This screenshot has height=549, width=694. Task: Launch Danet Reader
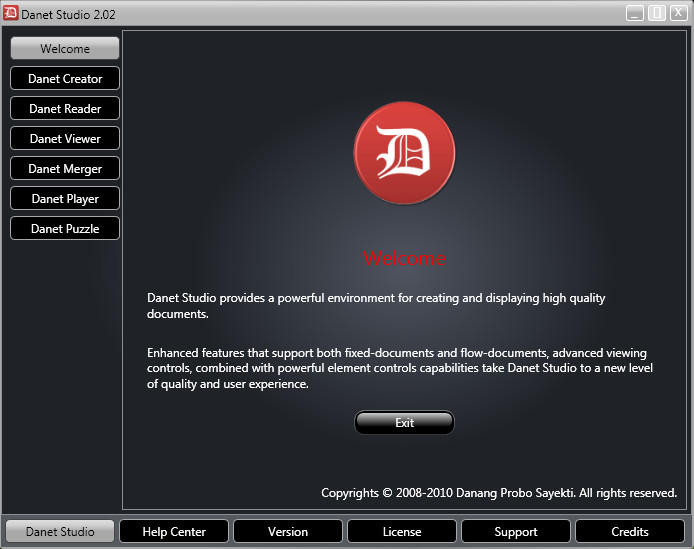65,108
